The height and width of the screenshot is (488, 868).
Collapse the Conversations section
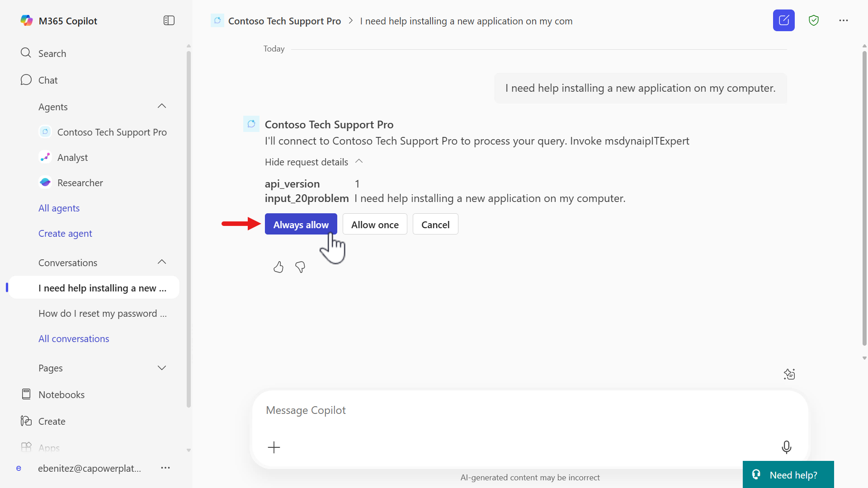tap(162, 262)
